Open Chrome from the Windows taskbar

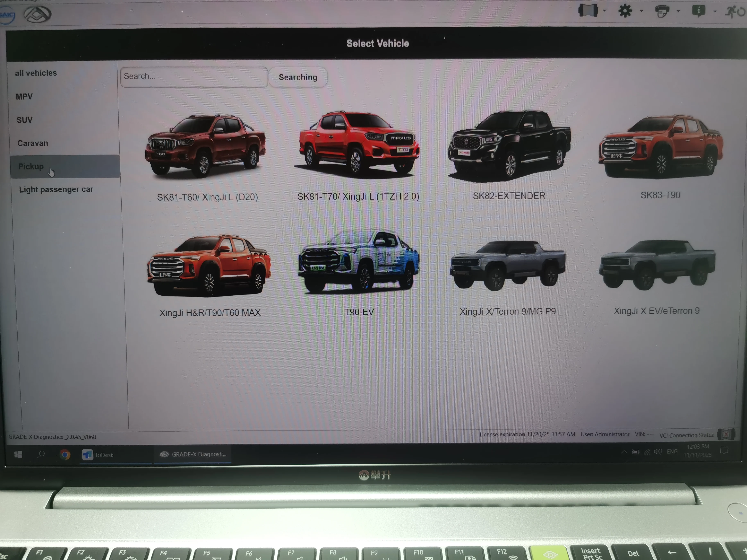[x=65, y=455]
